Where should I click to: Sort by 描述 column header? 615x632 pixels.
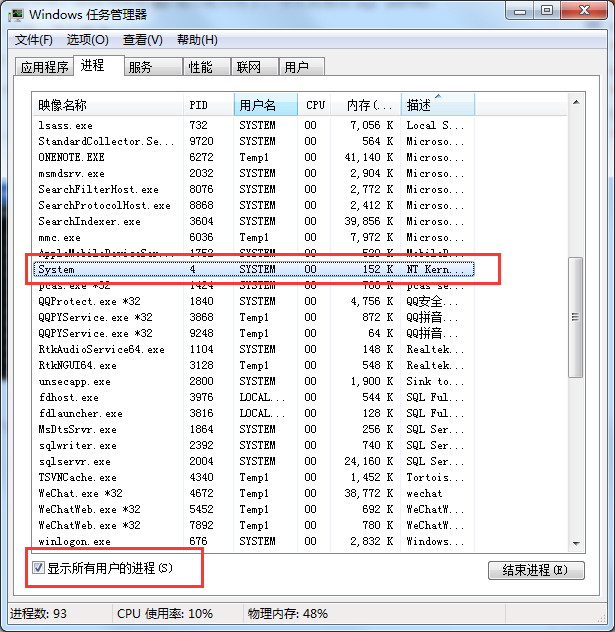click(438, 105)
